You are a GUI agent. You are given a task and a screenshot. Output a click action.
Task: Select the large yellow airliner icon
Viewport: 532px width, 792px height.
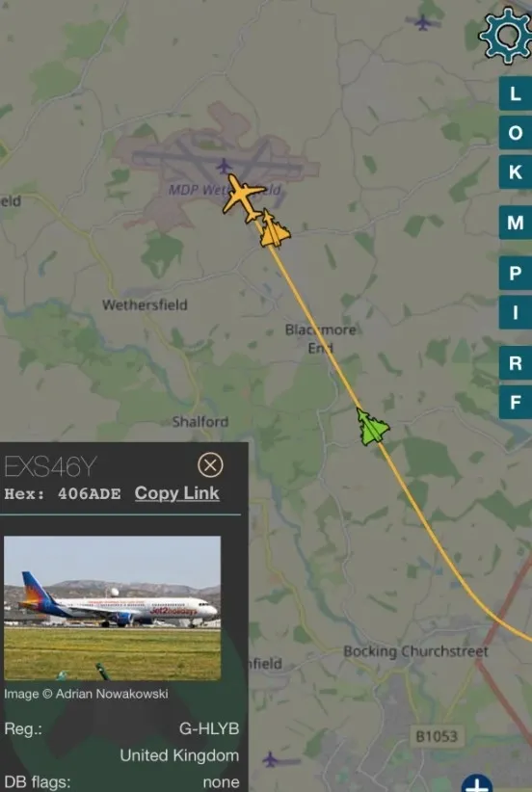coord(243,198)
